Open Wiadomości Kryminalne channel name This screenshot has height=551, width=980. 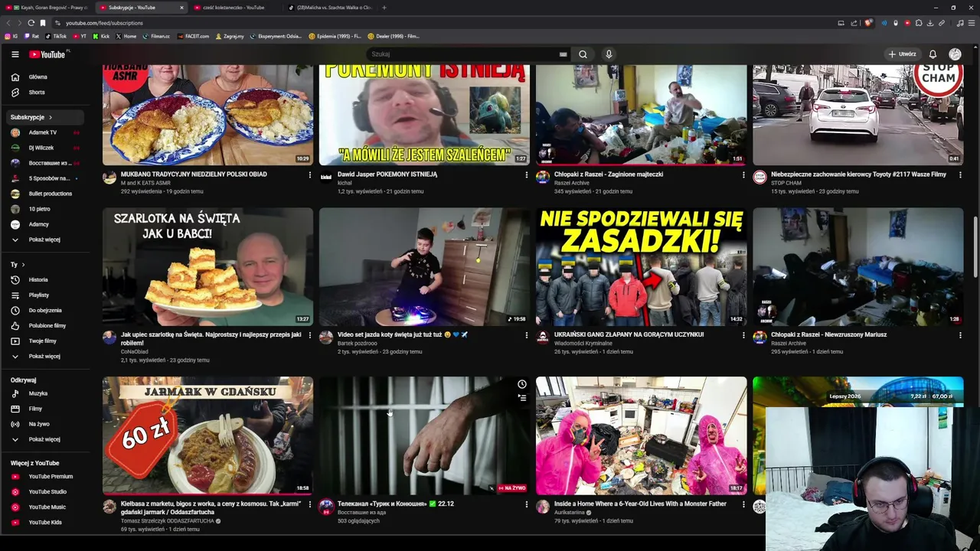click(583, 343)
